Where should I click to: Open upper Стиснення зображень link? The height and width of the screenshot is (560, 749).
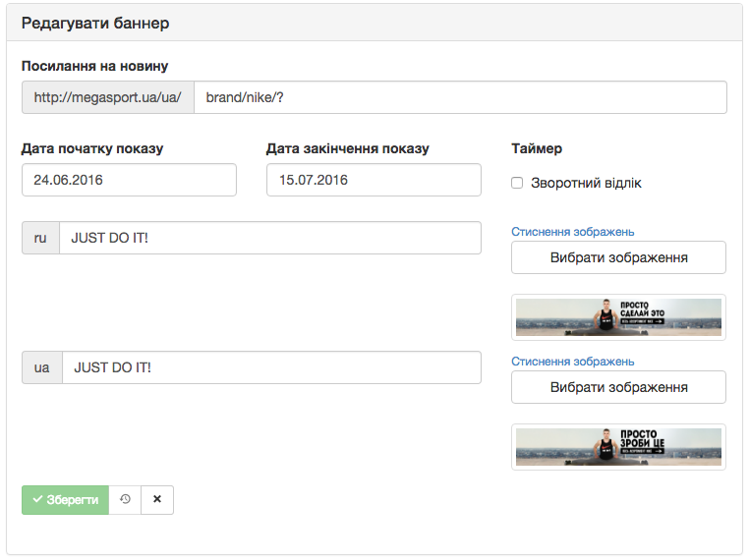pos(572,232)
